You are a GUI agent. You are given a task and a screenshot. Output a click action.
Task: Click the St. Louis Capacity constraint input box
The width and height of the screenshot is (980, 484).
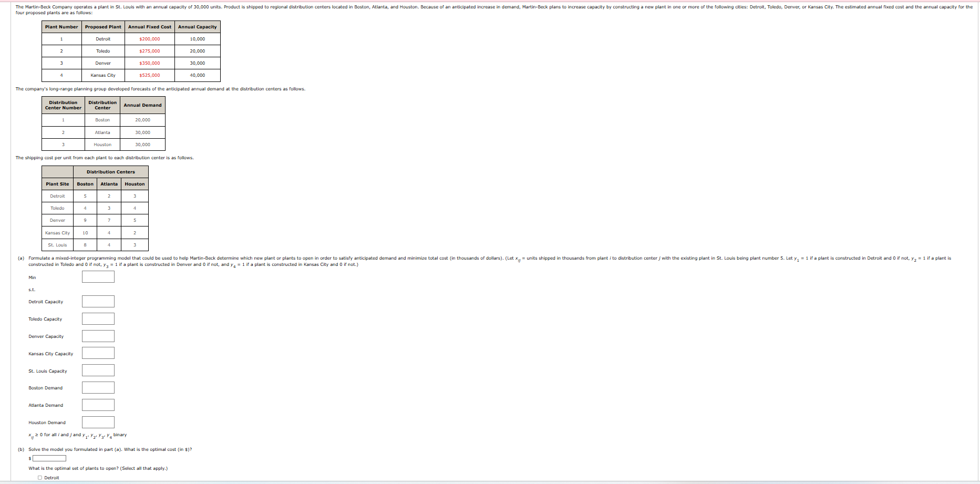tap(98, 370)
